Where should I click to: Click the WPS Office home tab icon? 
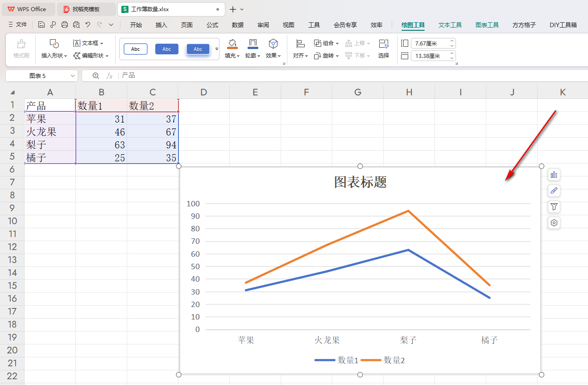point(11,9)
